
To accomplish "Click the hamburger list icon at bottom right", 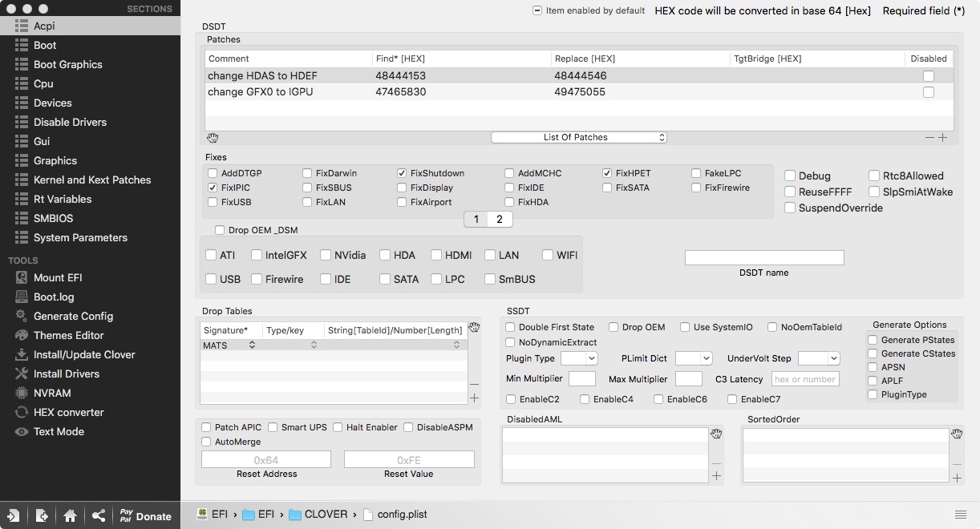I will coord(960,515).
